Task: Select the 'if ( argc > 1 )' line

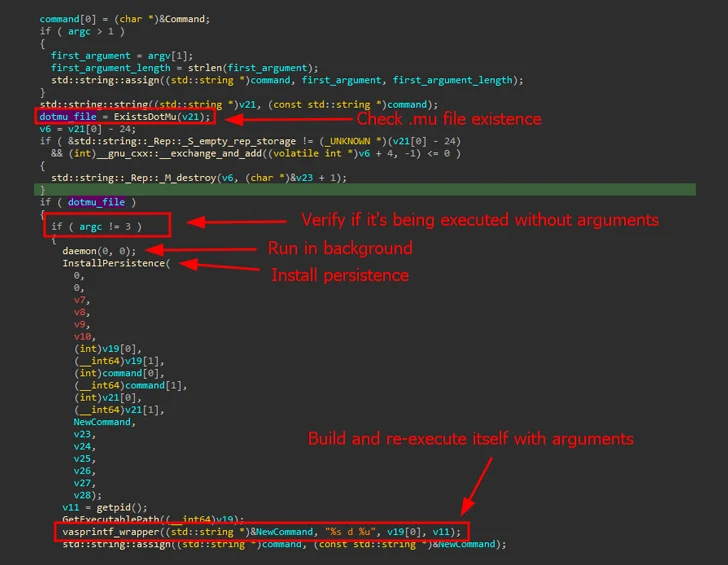Action: 74,31
